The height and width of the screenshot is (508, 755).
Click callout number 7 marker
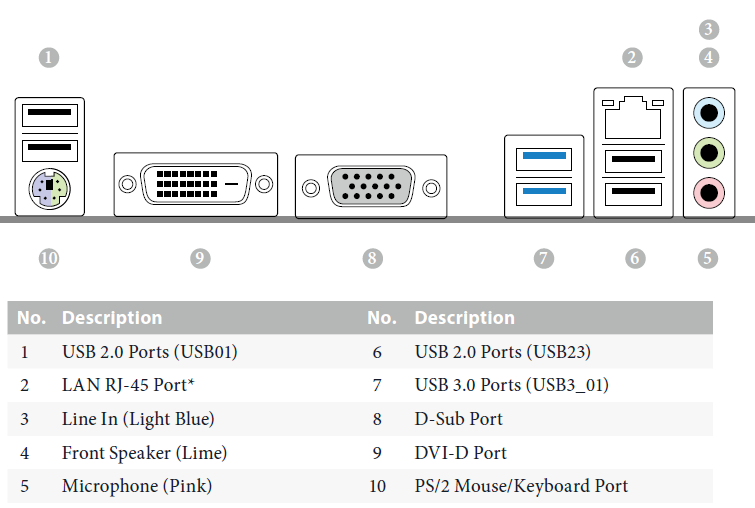click(544, 259)
